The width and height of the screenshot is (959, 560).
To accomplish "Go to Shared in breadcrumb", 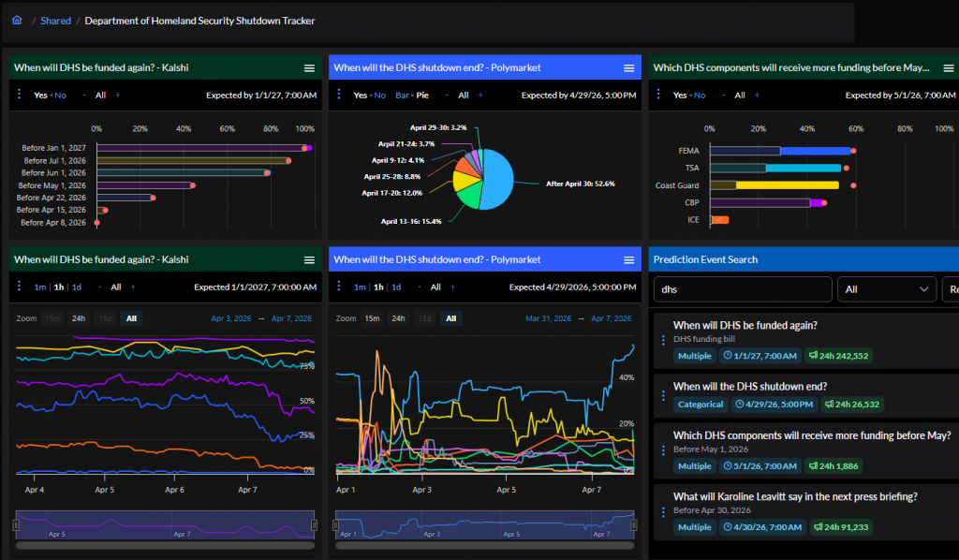I will [x=55, y=21].
